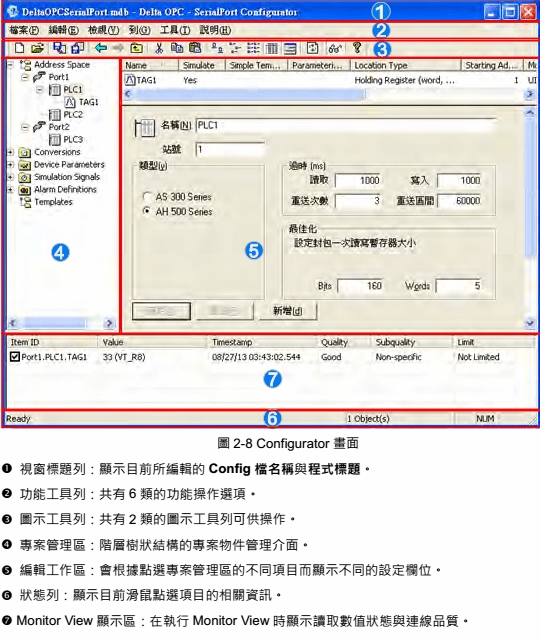Switch to Small Icons view icon

click(x=235, y=48)
